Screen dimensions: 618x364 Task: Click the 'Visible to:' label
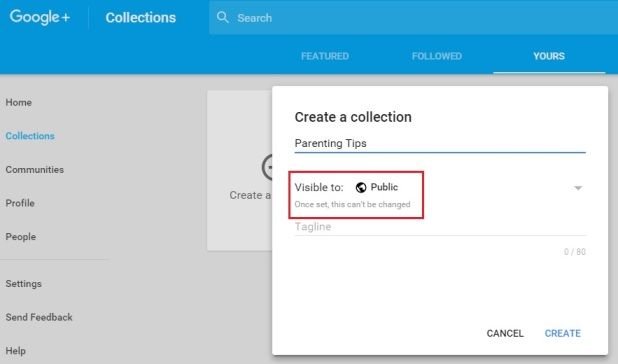(319, 188)
